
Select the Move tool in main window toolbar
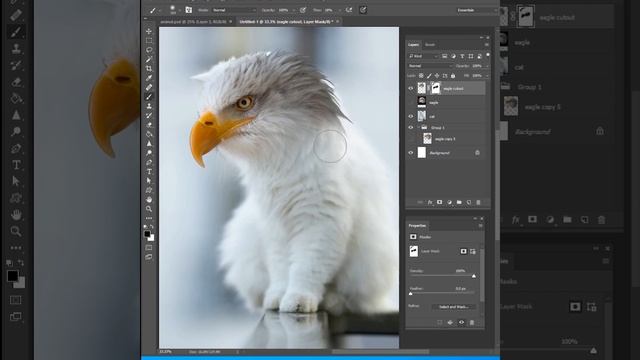click(149, 31)
